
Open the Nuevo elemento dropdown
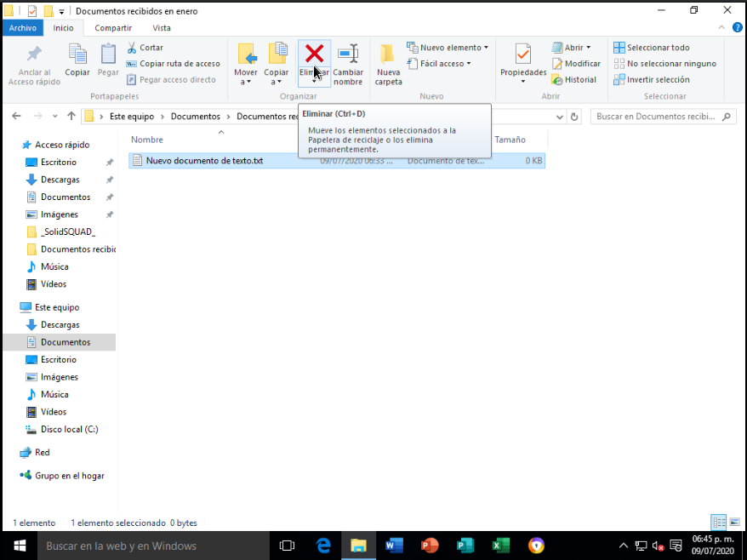pyautogui.click(x=449, y=48)
